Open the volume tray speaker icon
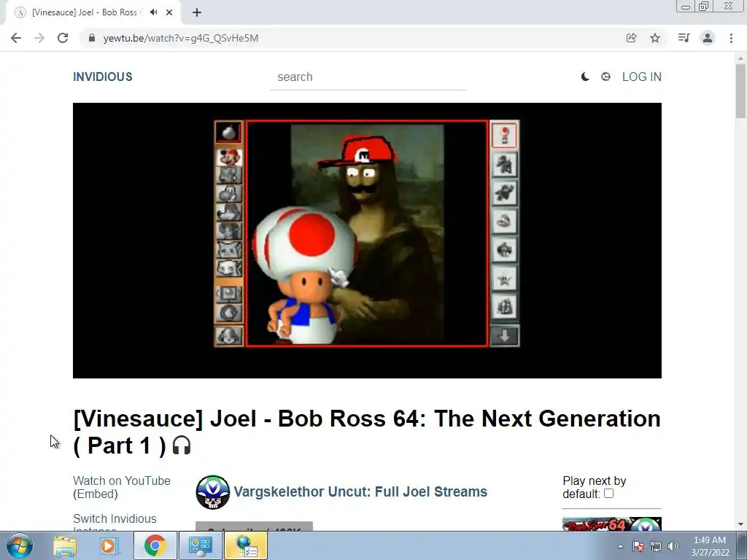 [673, 546]
